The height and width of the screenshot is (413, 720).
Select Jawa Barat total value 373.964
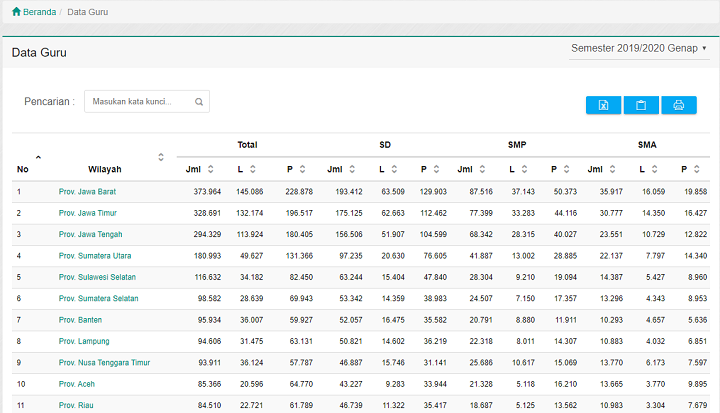(x=207, y=192)
